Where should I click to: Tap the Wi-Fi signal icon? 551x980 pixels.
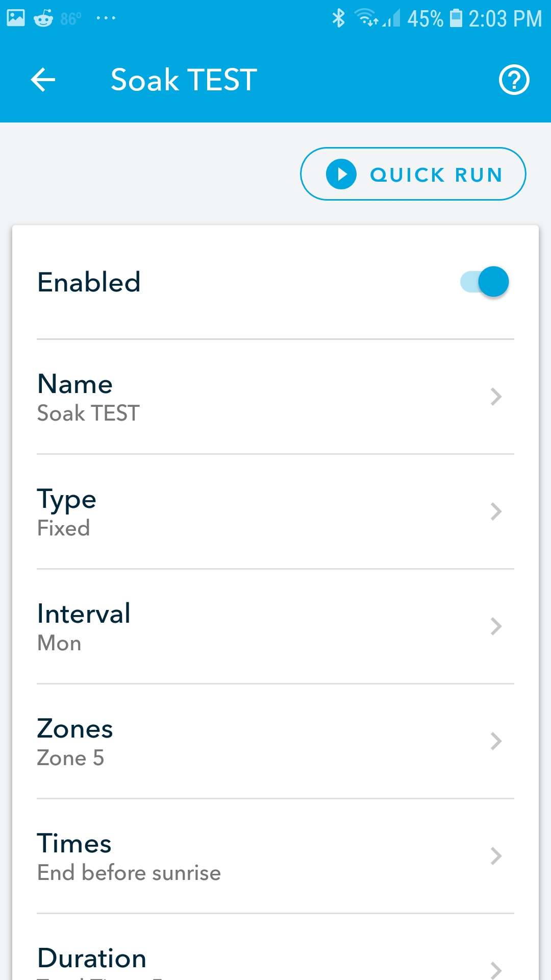coord(366,18)
